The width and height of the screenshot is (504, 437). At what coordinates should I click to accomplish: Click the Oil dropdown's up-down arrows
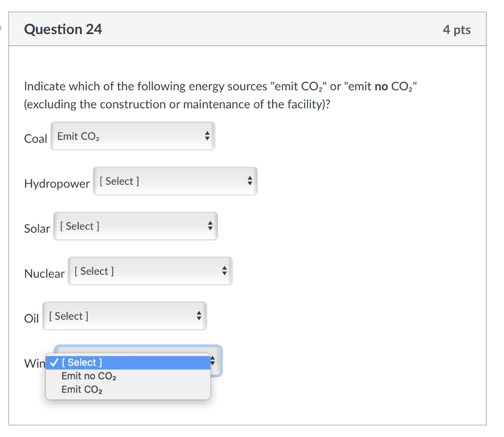click(x=199, y=316)
